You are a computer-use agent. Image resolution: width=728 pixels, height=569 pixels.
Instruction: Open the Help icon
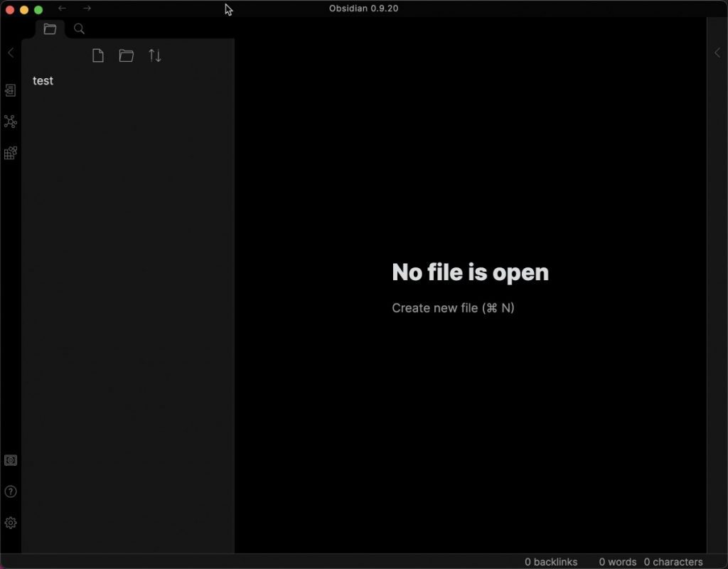click(10, 491)
